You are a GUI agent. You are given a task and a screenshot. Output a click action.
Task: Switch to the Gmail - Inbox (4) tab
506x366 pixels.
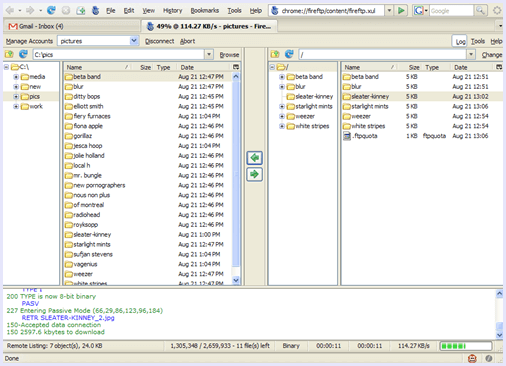(71, 26)
